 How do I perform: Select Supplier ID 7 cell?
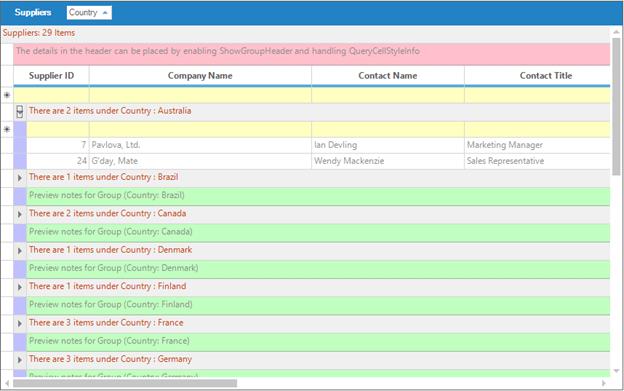58,145
